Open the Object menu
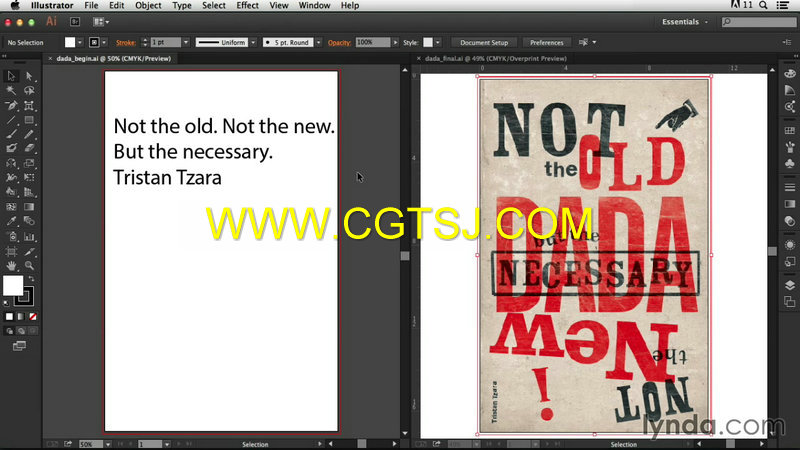This screenshot has width=800, height=450. [148, 6]
